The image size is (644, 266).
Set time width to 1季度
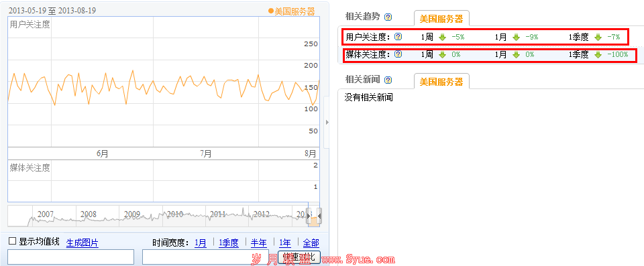pyautogui.click(x=229, y=243)
